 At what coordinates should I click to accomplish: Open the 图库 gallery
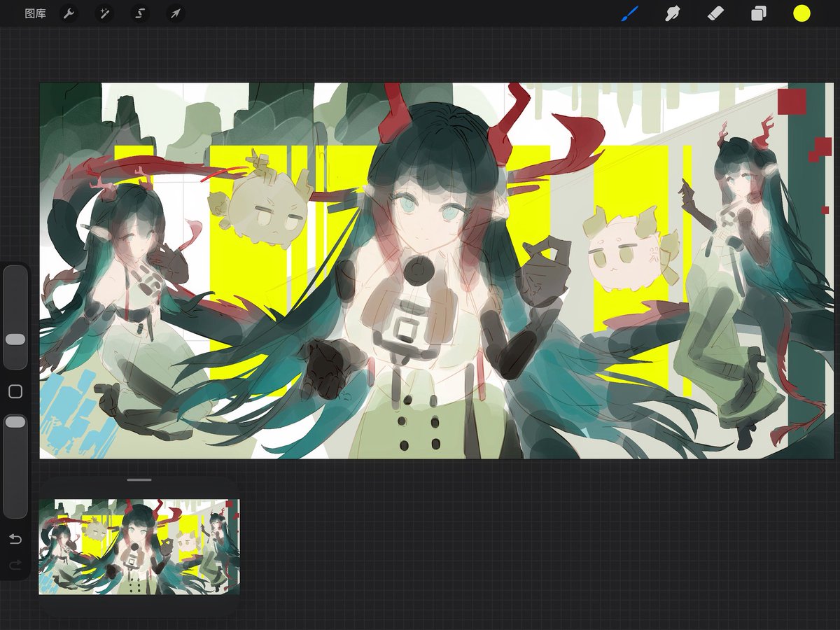click(35, 13)
